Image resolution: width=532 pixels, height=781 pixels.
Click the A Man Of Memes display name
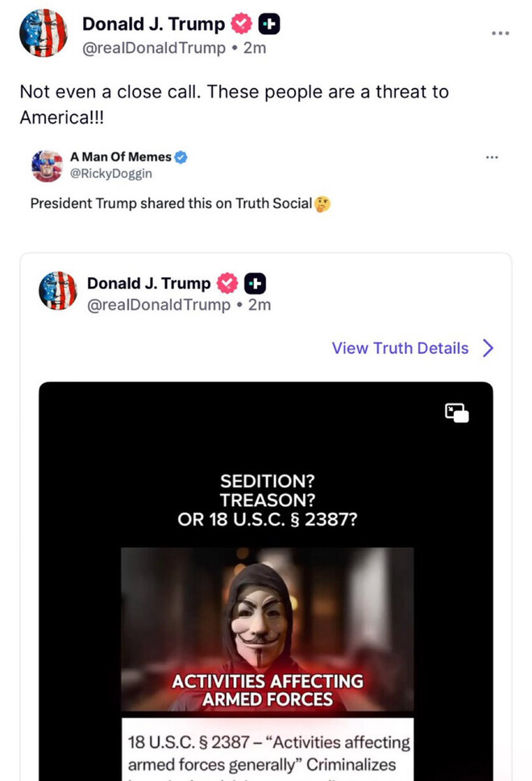(120, 157)
